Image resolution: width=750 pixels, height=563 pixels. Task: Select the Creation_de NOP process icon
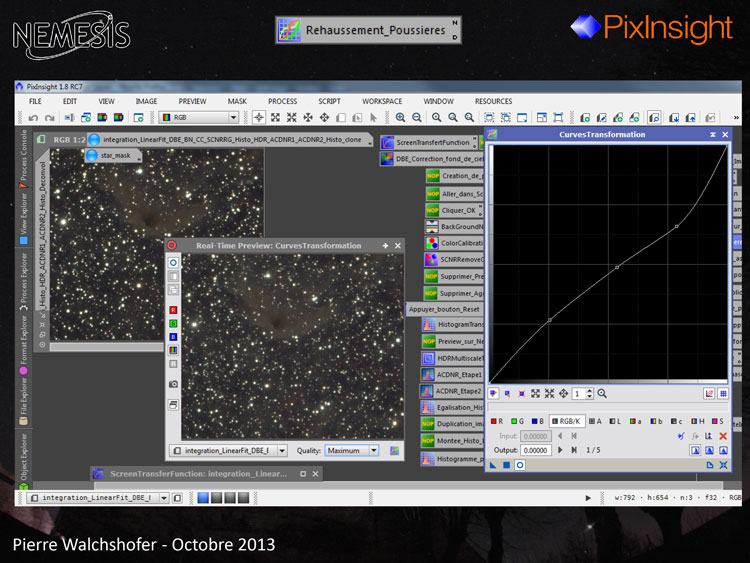[x=454, y=176]
